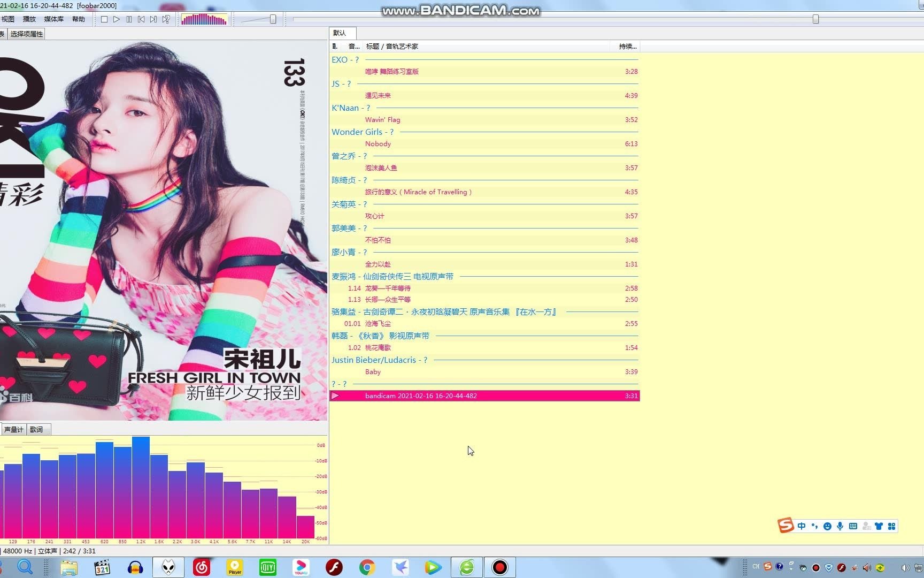Open Google Chrome from taskbar
The width and height of the screenshot is (924, 578).
[x=367, y=567]
